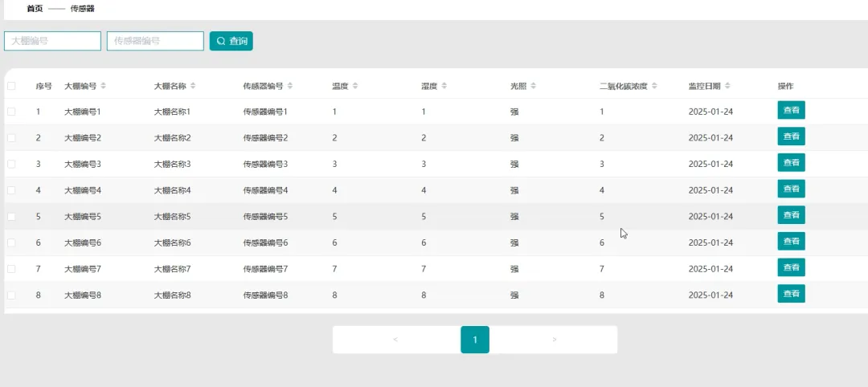Click 查看 for 大棚编号8 row

tap(791, 294)
